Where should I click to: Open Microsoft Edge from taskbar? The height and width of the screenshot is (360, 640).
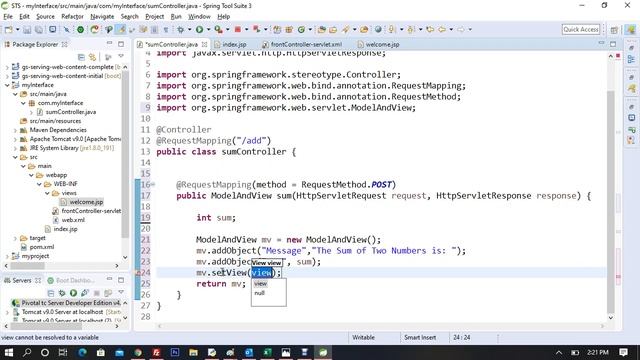coord(82,352)
